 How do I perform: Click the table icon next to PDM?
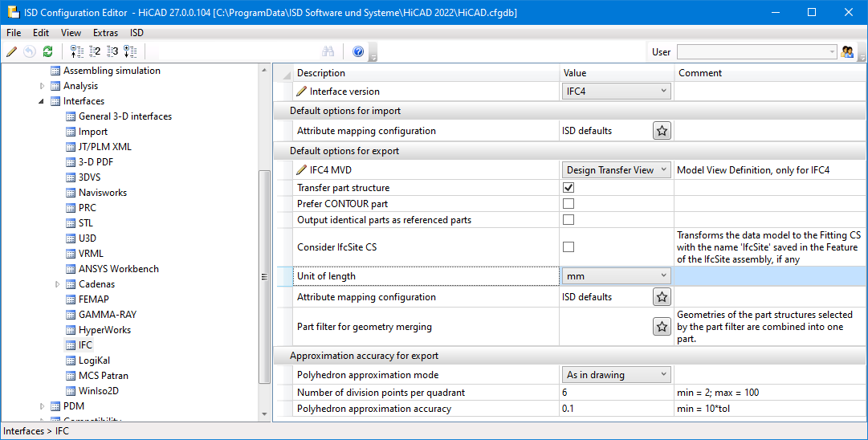55,406
